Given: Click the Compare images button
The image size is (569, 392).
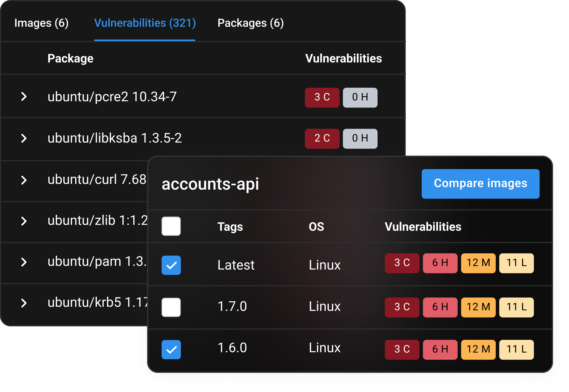Looking at the screenshot, I should pos(480,183).
